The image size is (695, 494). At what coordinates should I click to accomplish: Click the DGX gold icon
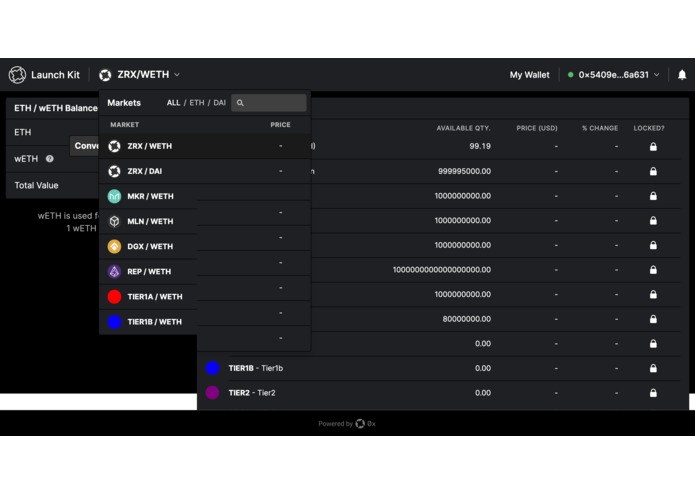[x=114, y=246]
